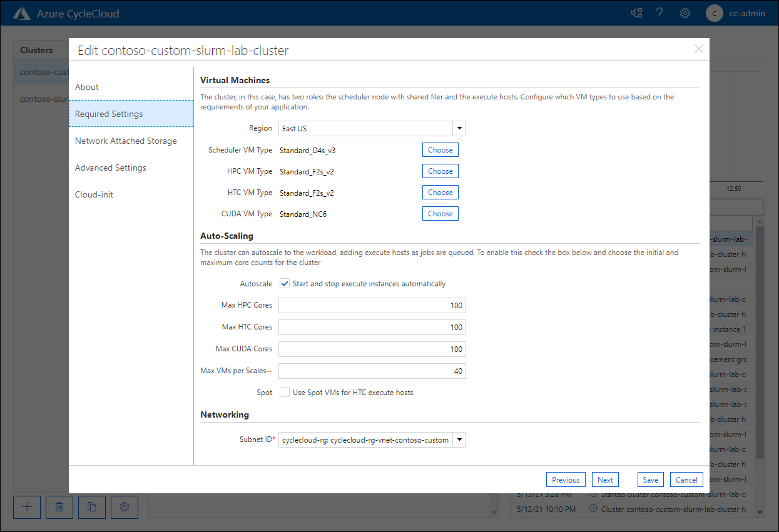This screenshot has height=532, width=779.
Task: Enable Spot VMs for HTC execute hosts
Action: pyautogui.click(x=285, y=393)
